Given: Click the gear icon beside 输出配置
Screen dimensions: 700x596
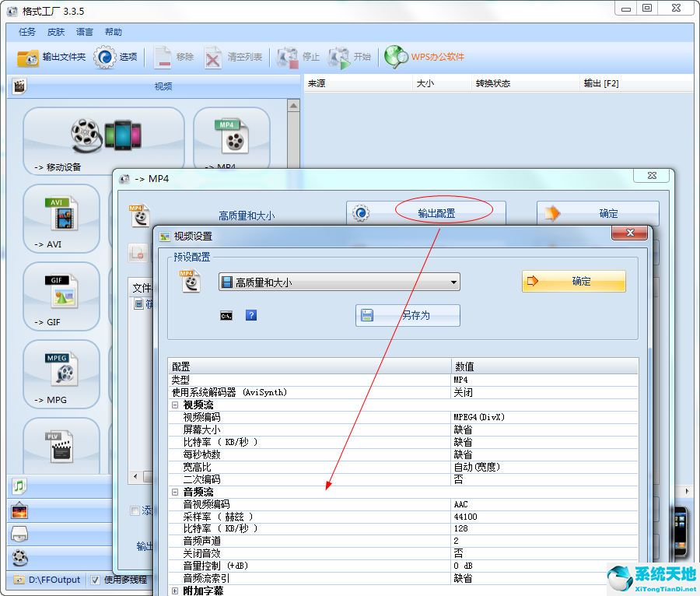Looking at the screenshot, I should coord(361,213).
